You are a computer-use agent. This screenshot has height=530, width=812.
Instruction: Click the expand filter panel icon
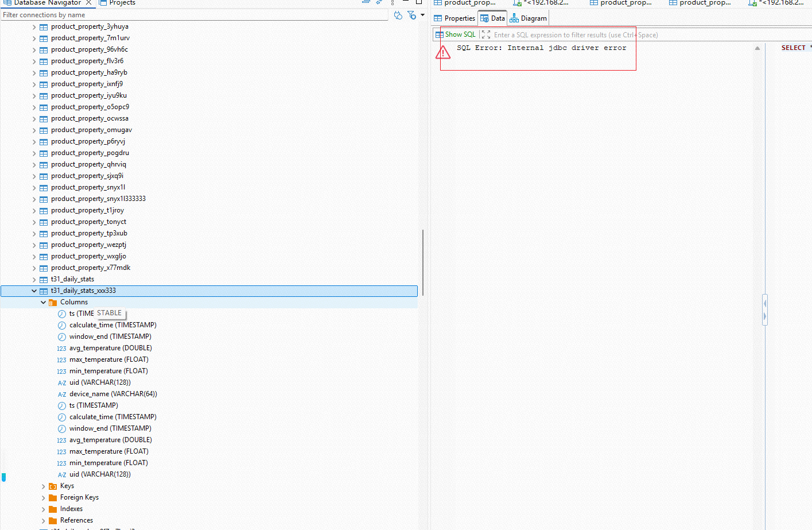click(x=486, y=35)
